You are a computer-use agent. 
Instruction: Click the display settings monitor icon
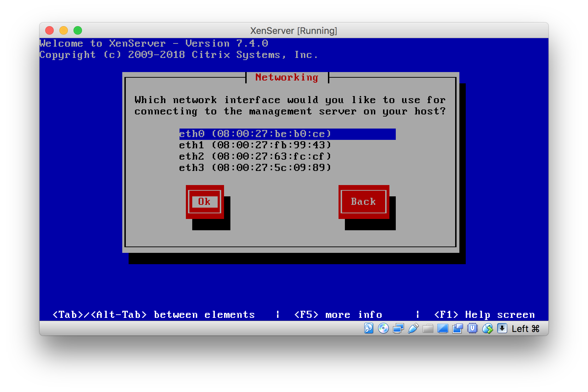tap(443, 328)
